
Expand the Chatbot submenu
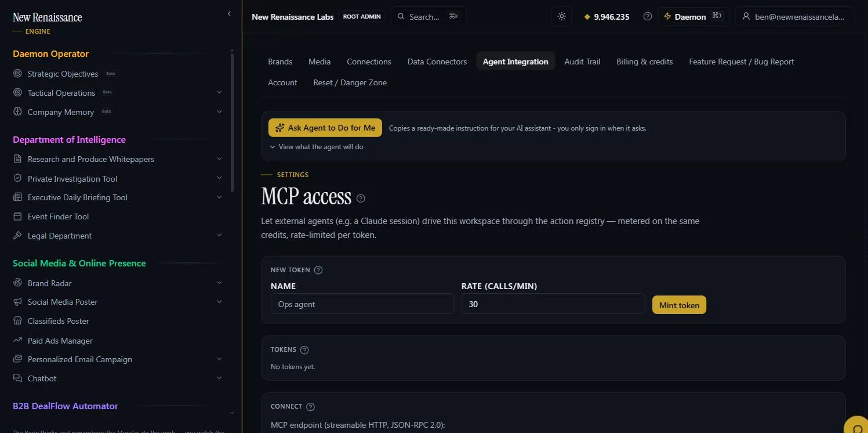(x=219, y=378)
